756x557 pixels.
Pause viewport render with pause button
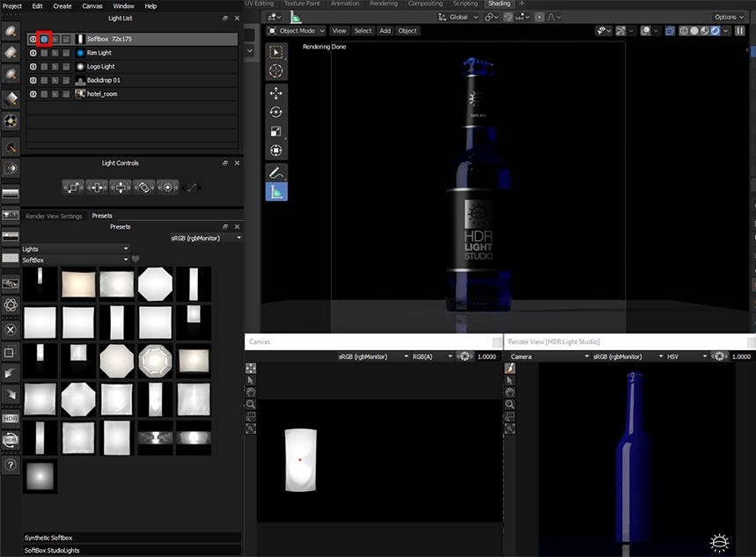pos(739,31)
